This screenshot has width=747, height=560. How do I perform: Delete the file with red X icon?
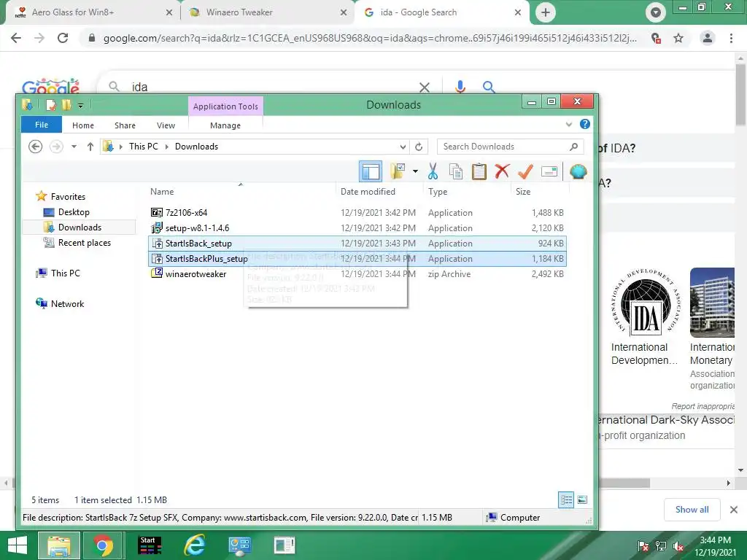coord(502,171)
